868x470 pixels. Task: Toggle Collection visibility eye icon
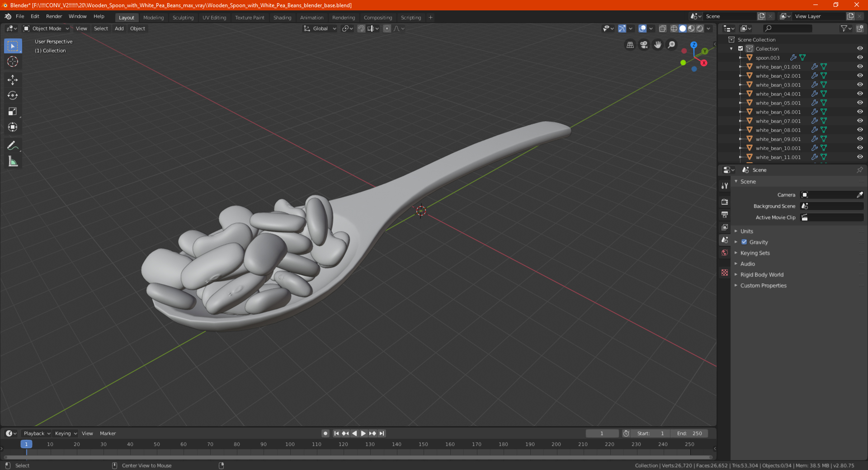860,49
